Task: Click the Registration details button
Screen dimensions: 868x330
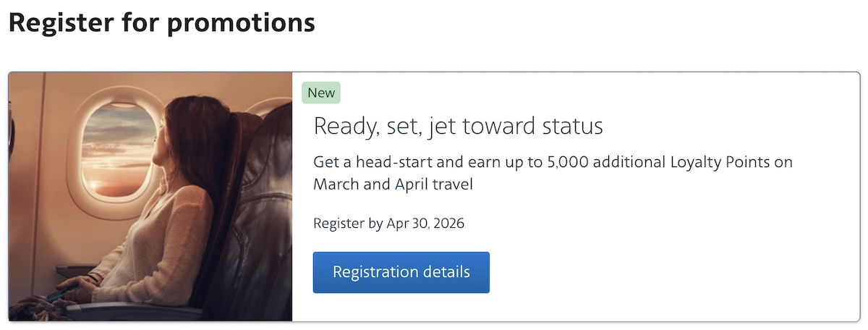Action: pos(401,272)
